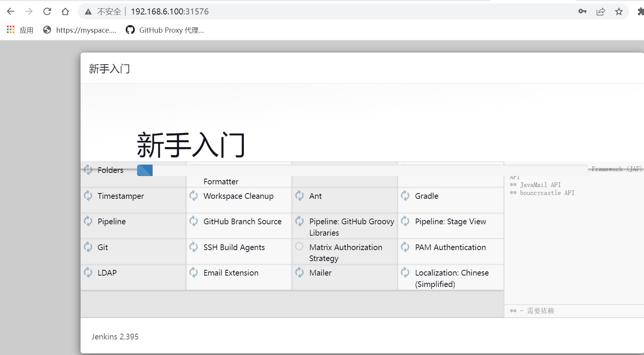Click the Git plugin spinner icon
644x355 pixels.
click(88, 247)
